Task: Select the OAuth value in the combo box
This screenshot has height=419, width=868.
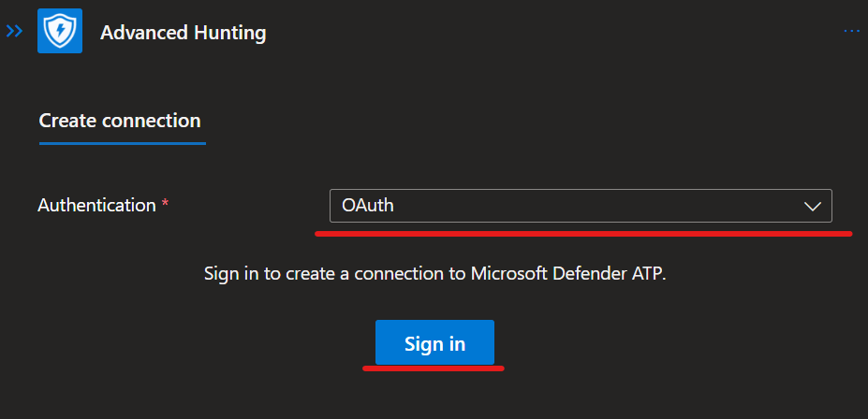Action: pyautogui.click(x=368, y=206)
